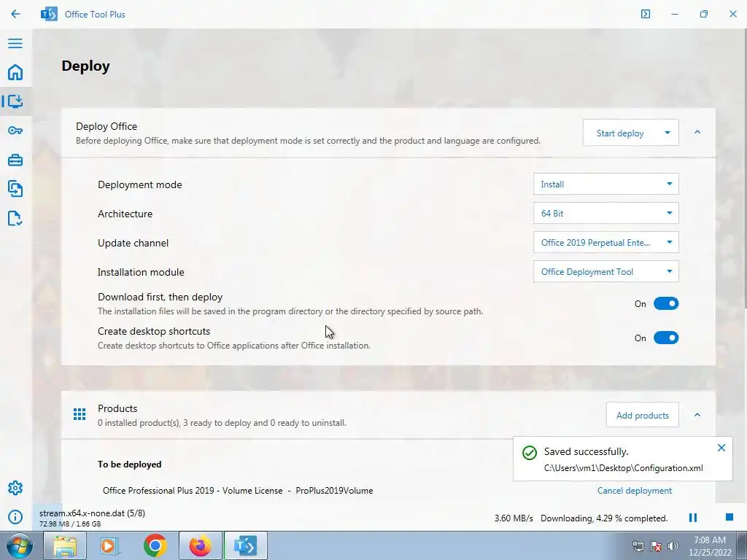Select the Deploy sidebar icon
This screenshot has height=560, width=747.
click(15, 101)
